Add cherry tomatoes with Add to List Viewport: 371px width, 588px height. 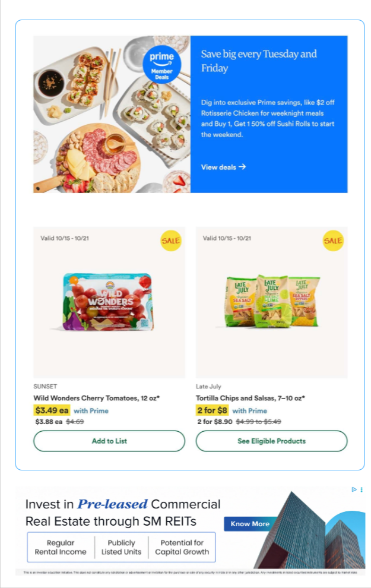[109, 441]
